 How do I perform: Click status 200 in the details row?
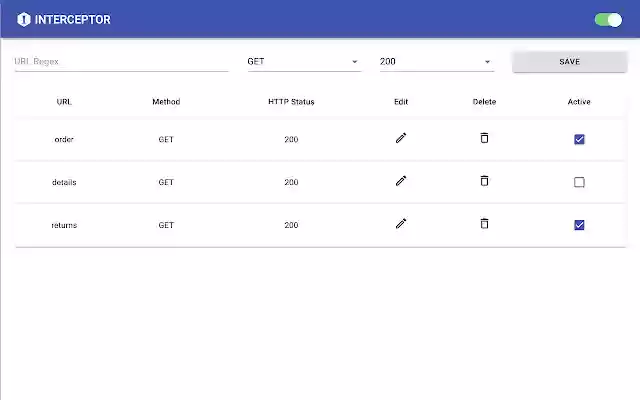pyautogui.click(x=291, y=182)
